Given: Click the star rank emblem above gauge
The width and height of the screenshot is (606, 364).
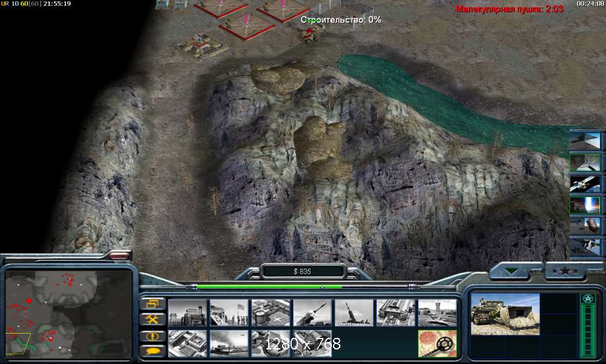Looking at the screenshot, I should [x=588, y=298].
